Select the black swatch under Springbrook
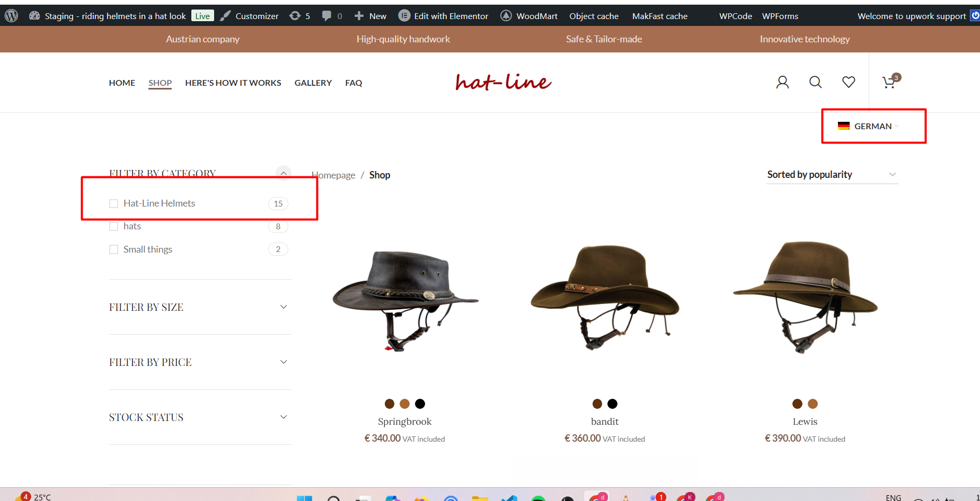980x501 pixels. (x=420, y=404)
